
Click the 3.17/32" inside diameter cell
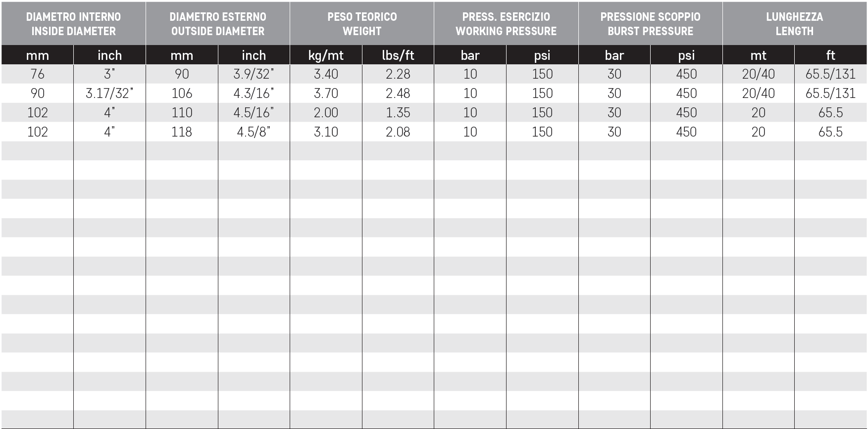[x=109, y=94]
